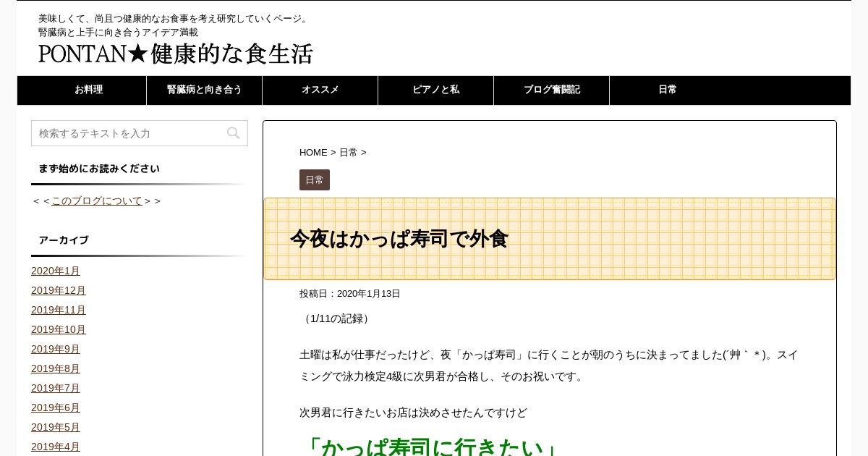Open the 2019年7月 archive
Image resolution: width=868 pixels, height=456 pixels.
pyautogui.click(x=56, y=388)
